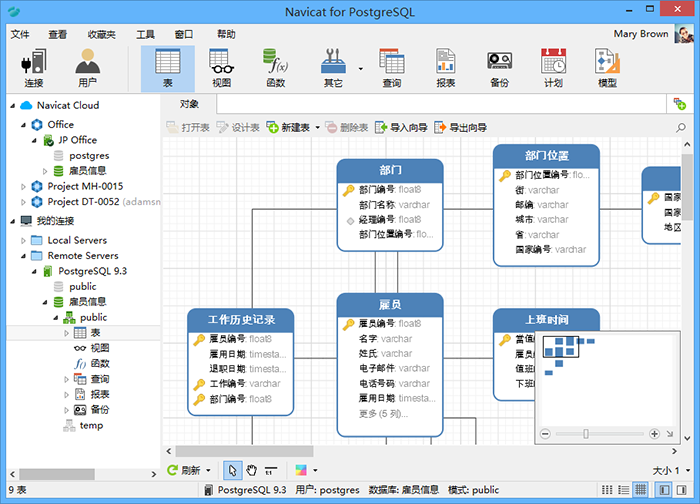
Task: Click 导入向导 import wizard
Action: pos(401,128)
